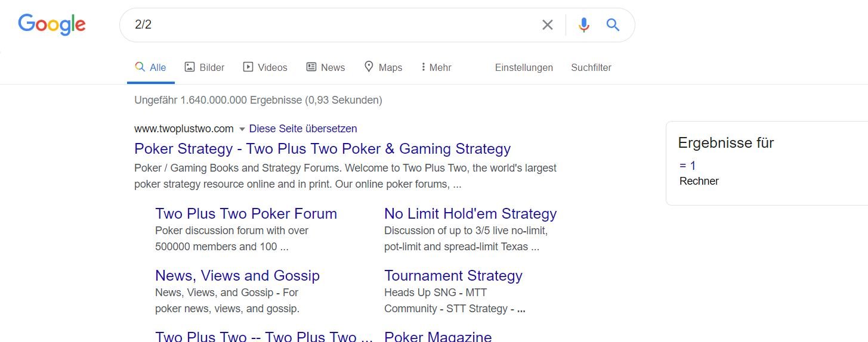This screenshot has width=868, height=342.
Task: Open No Limit Hold'em Strategy sitelink
Action: [x=470, y=213]
